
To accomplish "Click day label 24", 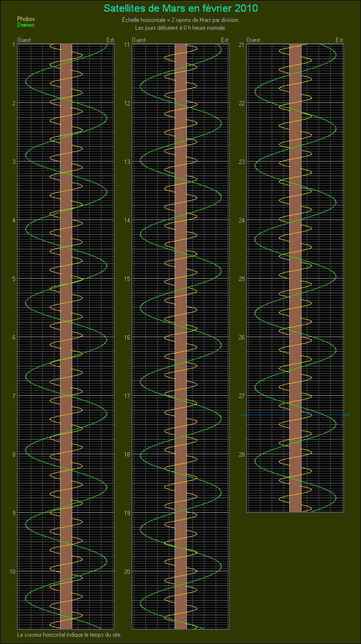I will click(x=241, y=221).
